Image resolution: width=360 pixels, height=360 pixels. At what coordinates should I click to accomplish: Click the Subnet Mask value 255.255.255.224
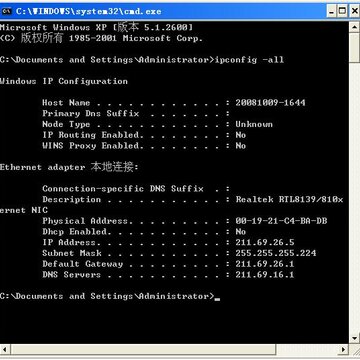coord(276,253)
